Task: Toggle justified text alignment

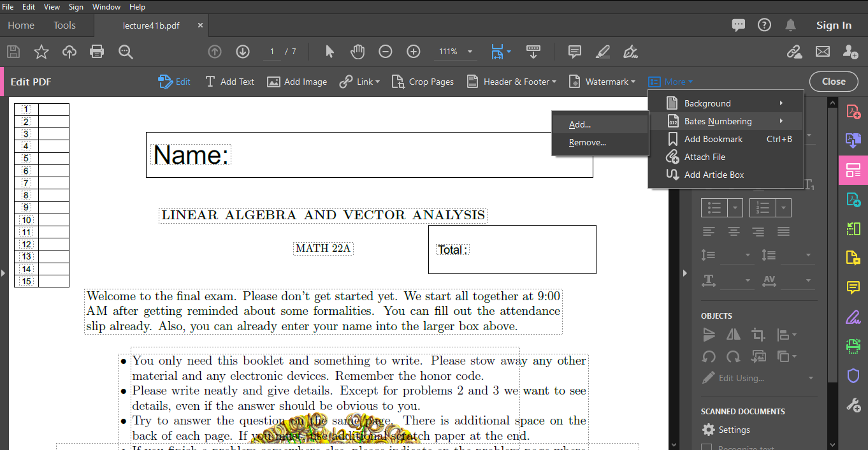Action: pyautogui.click(x=783, y=231)
